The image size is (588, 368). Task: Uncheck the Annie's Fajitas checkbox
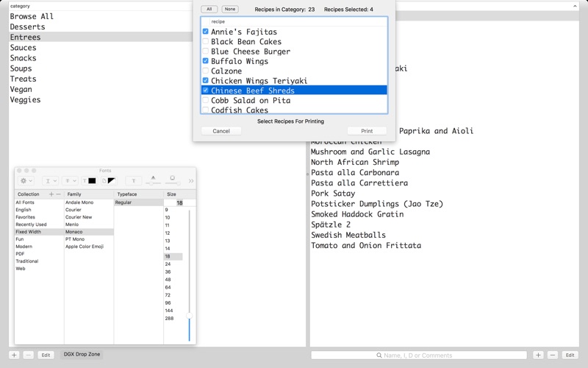click(206, 32)
